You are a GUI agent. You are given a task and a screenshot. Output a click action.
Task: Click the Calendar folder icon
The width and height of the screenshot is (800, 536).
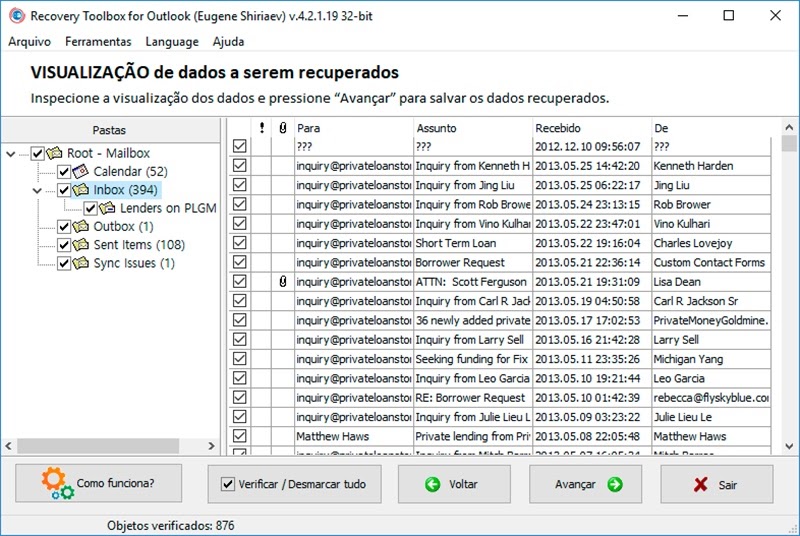[x=81, y=171]
